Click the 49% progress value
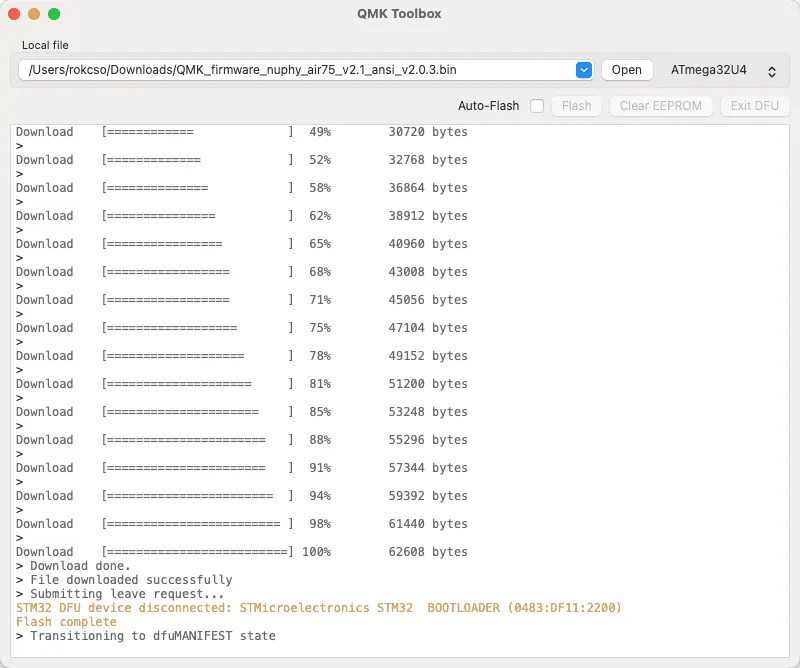 point(320,132)
